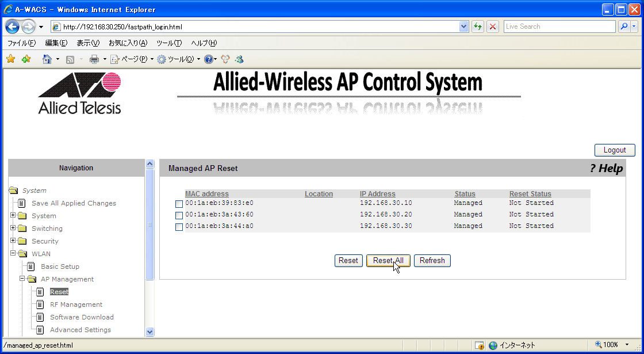Collapse the AP Management folder

22,279
